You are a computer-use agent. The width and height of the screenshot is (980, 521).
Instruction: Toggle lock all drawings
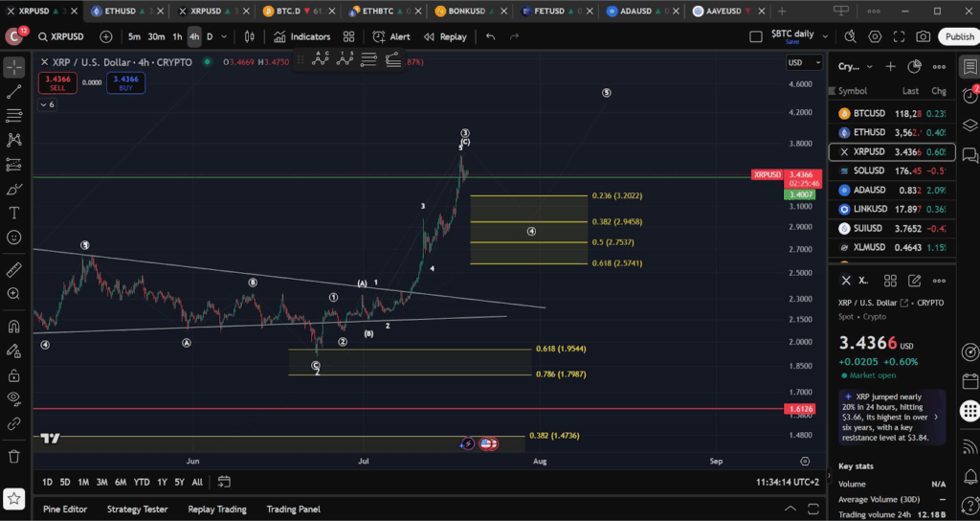coord(13,375)
